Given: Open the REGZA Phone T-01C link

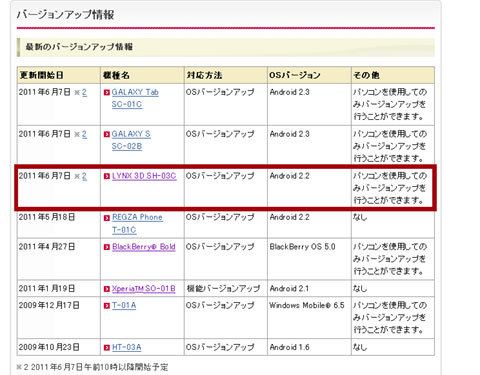Looking at the screenshot, I should 137,223.
